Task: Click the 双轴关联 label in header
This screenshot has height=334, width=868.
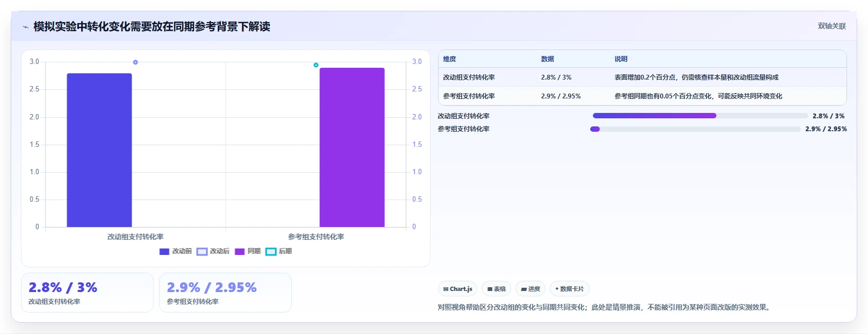Action: tap(831, 26)
